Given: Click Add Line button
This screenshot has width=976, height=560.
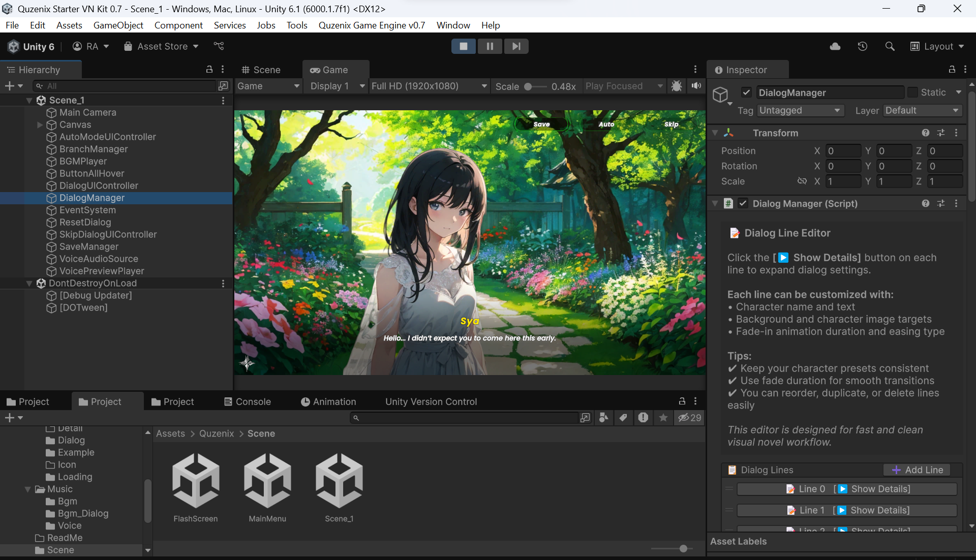Looking at the screenshot, I should [x=918, y=470].
